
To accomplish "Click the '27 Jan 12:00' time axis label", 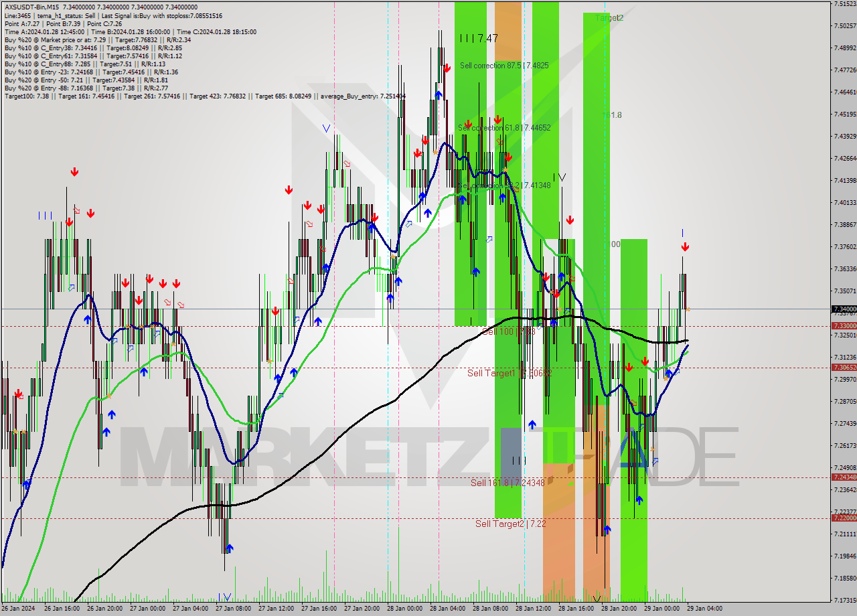I will [275, 609].
